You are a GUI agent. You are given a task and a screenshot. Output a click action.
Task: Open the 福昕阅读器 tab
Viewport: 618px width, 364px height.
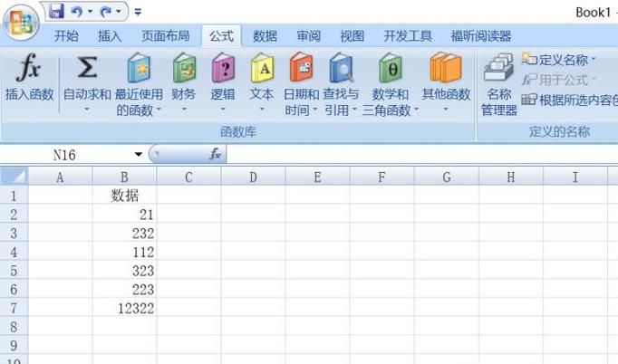(481, 36)
